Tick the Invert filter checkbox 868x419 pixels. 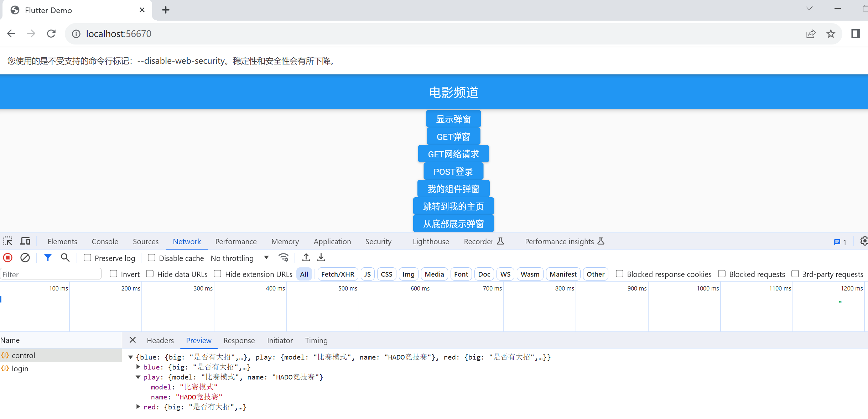tap(114, 274)
